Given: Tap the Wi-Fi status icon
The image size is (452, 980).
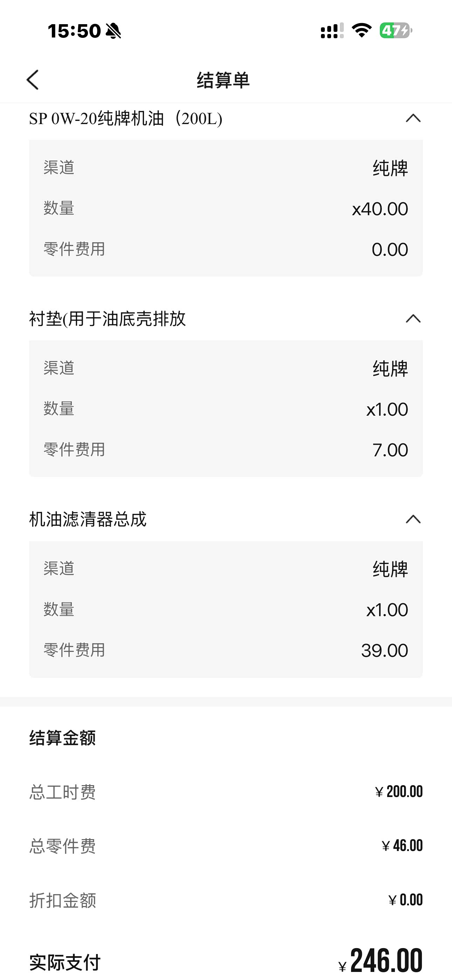Looking at the screenshot, I should [x=362, y=30].
